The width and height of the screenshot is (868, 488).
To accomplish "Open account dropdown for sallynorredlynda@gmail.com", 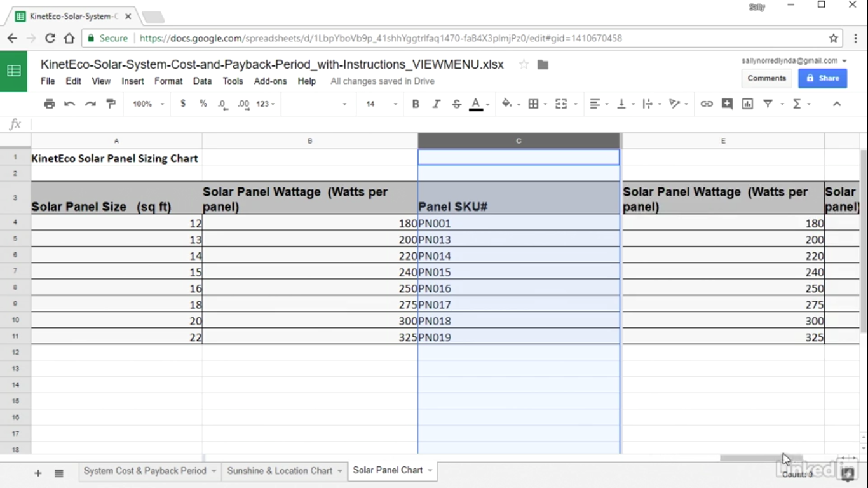I will (x=794, y=61).
